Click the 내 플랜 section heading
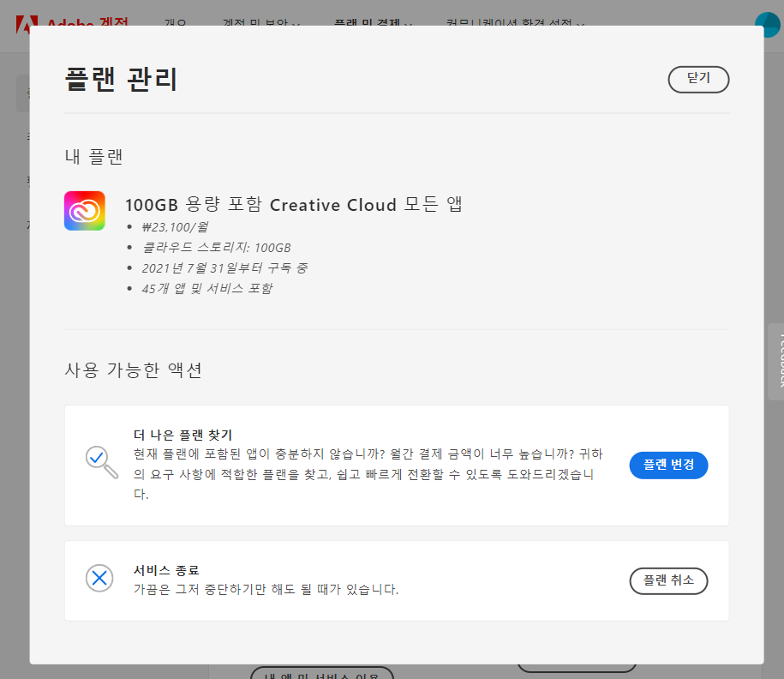The height and width of the screenshot is (679, 784). click(93, 157)
